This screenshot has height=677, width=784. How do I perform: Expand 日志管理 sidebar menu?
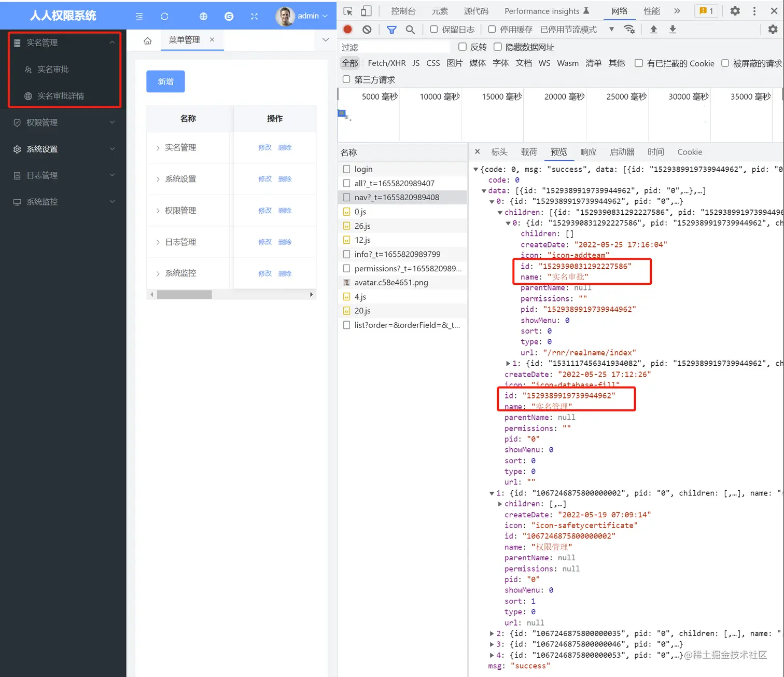63,175
